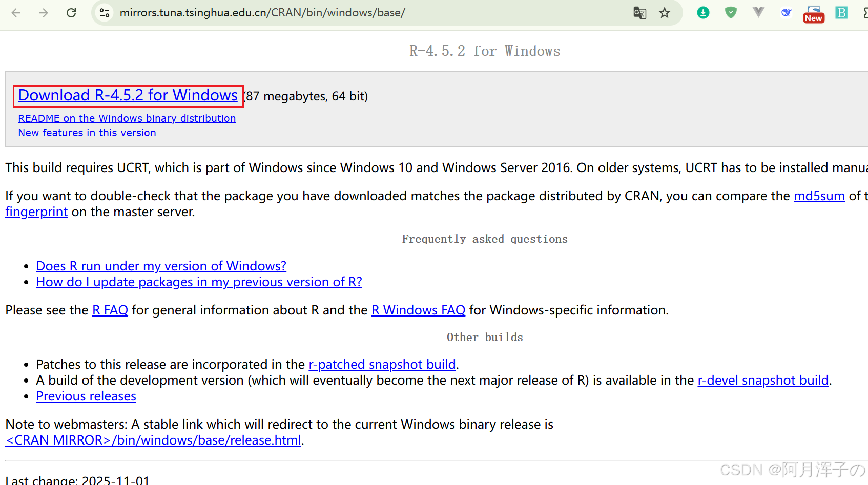This screenshot has width=868, height=485.
Task: Open the blue bird extension icon
Action: (786, 13)
